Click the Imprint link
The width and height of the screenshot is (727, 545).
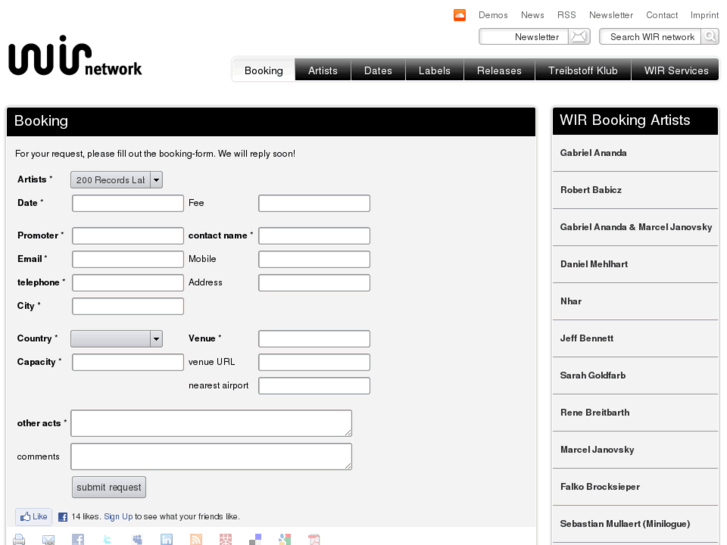[x=704, y=15]
